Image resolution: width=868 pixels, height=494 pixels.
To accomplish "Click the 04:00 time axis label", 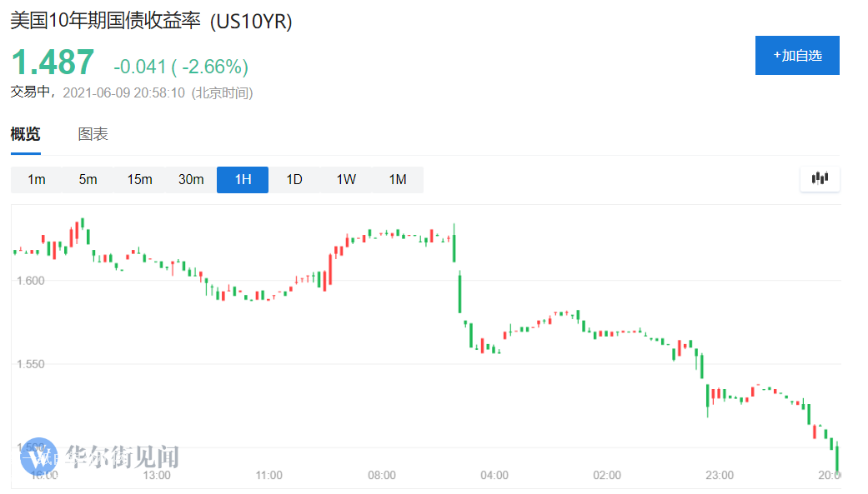I will click(494, 476).
